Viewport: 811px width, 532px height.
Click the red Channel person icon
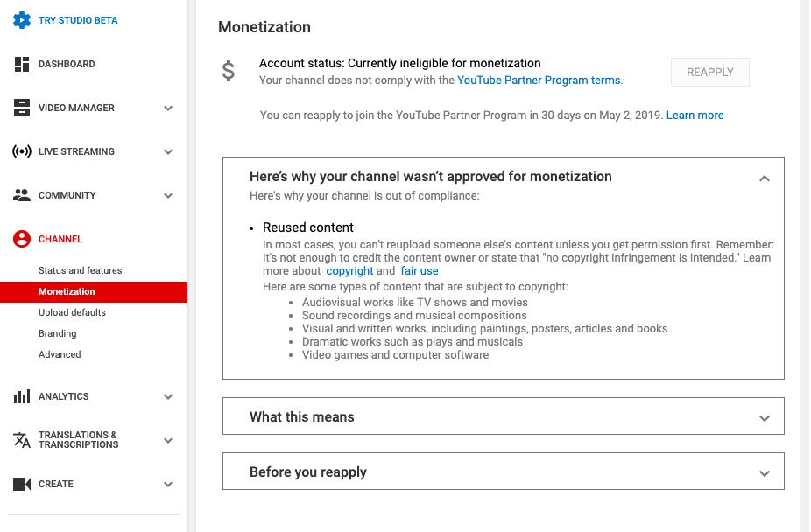pos(22,239)
